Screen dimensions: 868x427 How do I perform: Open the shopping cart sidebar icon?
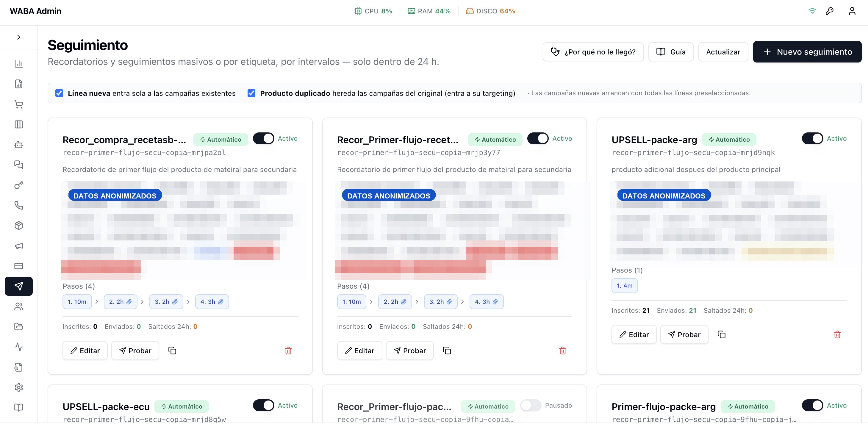point(18,104)
